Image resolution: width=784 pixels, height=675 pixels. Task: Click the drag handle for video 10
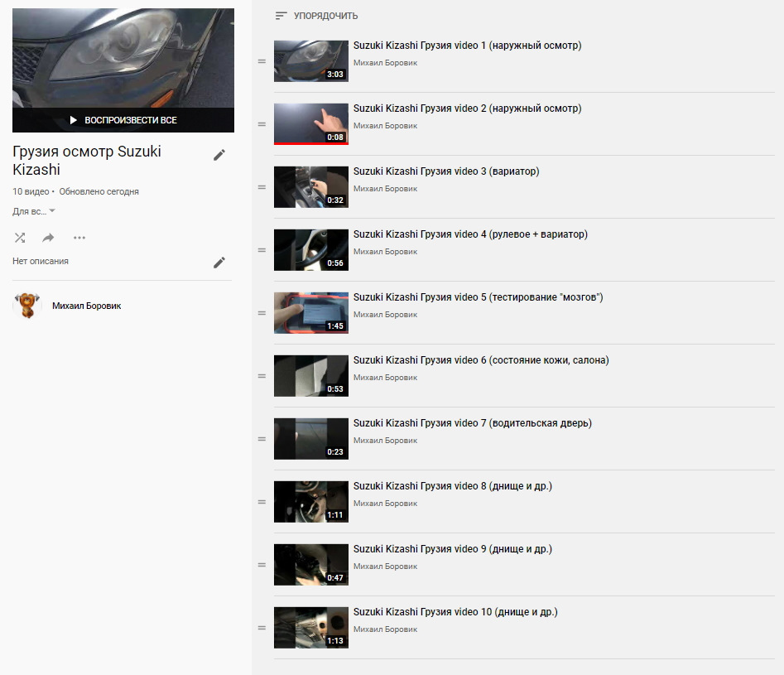tap(262, 628)
